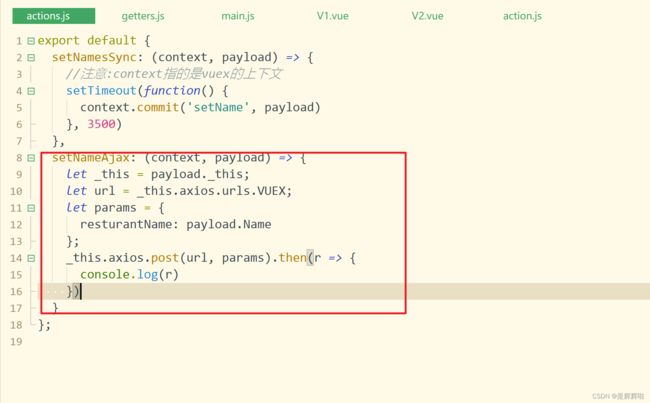Screen dimensions: 650x403
Task: Open the main.js tab
Action: (238, 16)
